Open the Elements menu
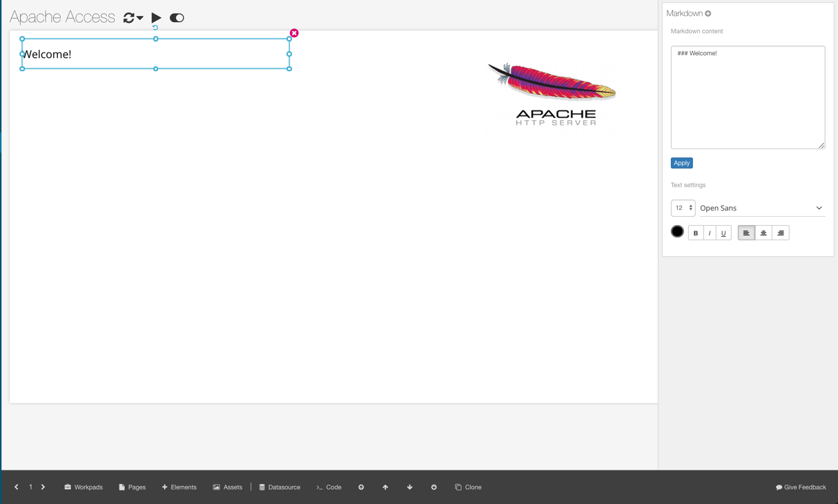Screen dimensions: 838x504 179,487
